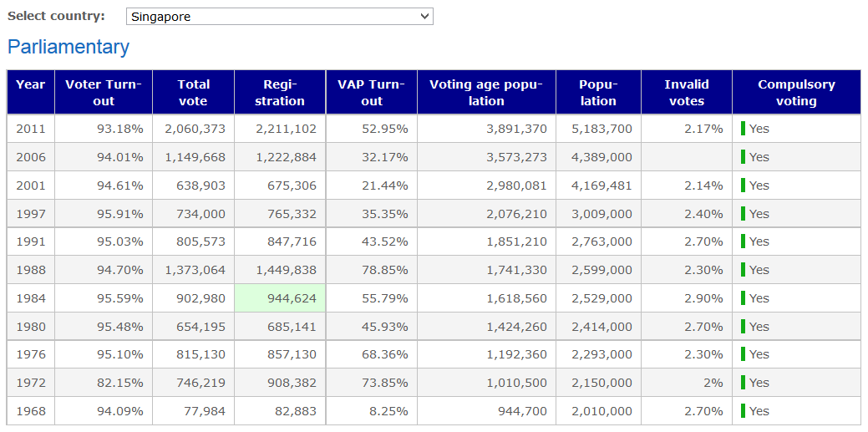Click the 5,183,700 population cell
Image resolution: width=868 pixels, height=432 pixels.
(x=598, y=129)
